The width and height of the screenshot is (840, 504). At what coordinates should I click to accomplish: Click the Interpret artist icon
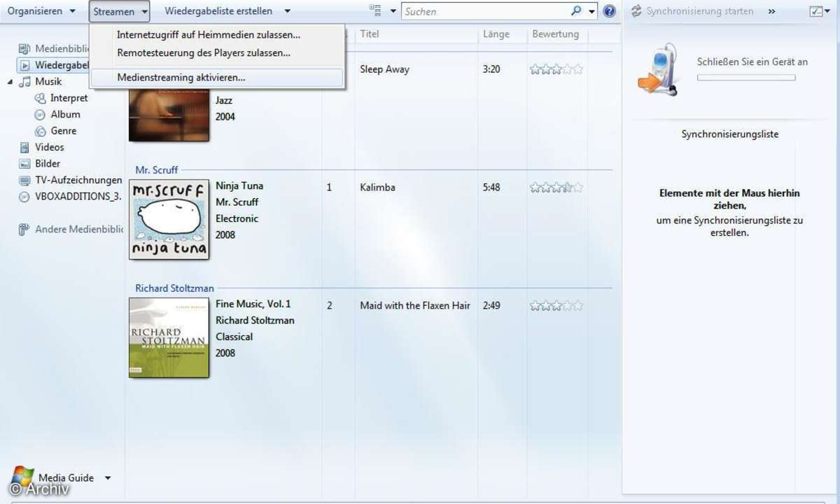tap(41, 98)
